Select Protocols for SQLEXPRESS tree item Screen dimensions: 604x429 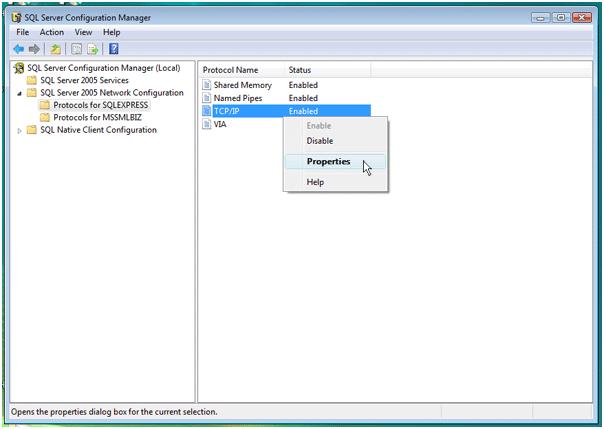click(x=101, y=105)
